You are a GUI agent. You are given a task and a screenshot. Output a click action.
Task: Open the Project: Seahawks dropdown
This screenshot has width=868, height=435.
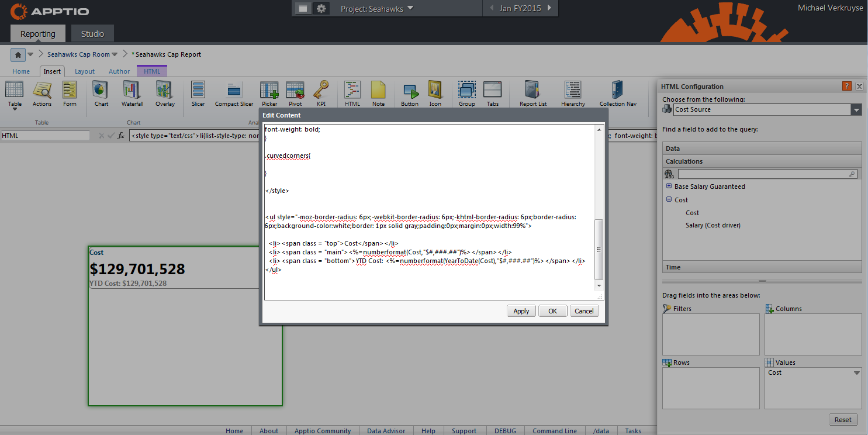click(377, 8)
